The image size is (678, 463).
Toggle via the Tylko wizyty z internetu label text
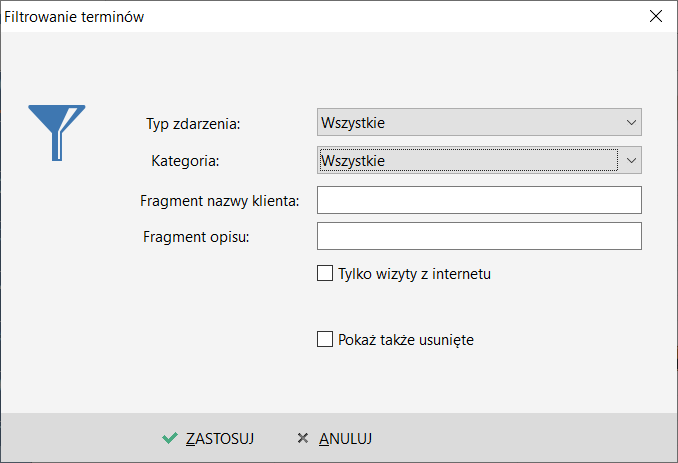point(414,274)
